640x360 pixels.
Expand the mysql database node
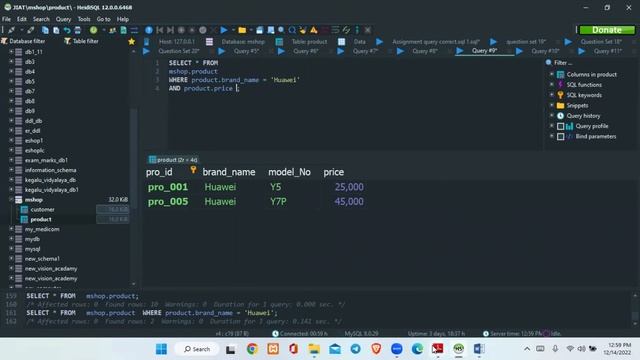coord(11,249)
